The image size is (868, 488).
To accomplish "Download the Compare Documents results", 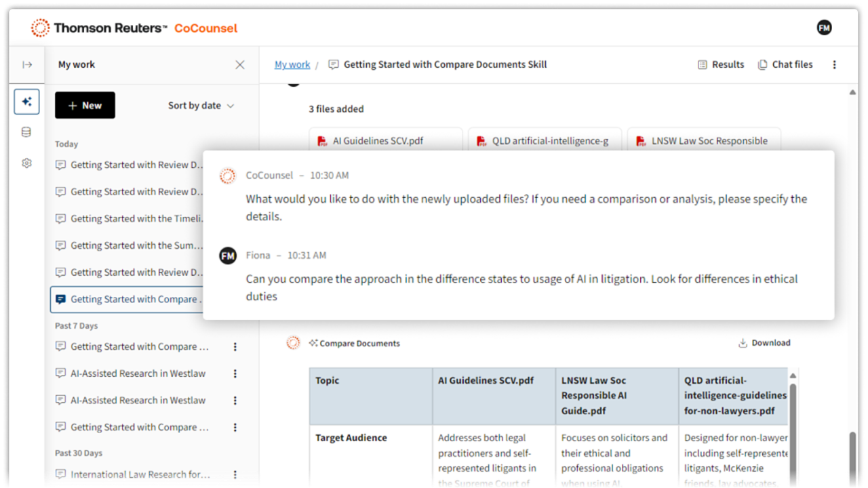I will [764, 343].
